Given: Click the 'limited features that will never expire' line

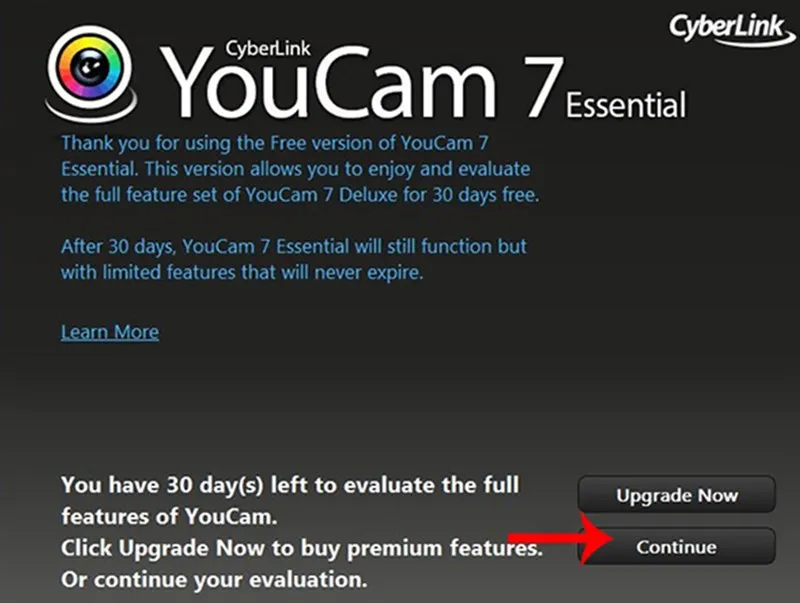Looking at the screenshot, I should click(242, 272).
